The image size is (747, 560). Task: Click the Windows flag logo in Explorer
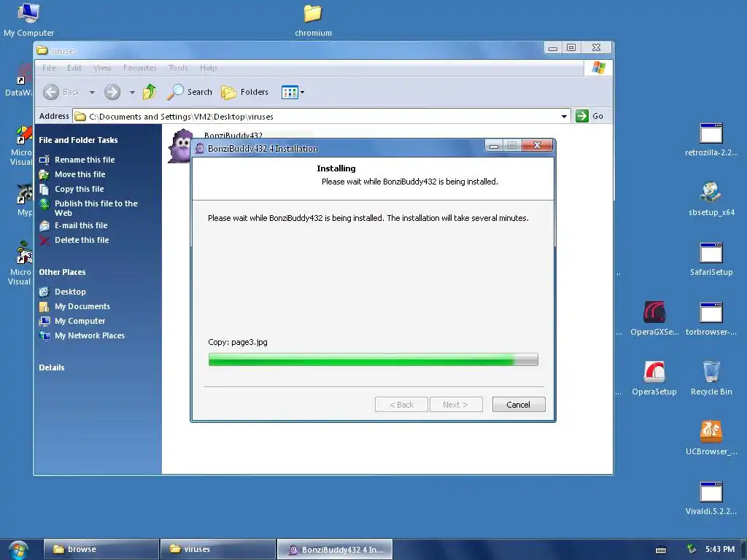tap(598, 68)
